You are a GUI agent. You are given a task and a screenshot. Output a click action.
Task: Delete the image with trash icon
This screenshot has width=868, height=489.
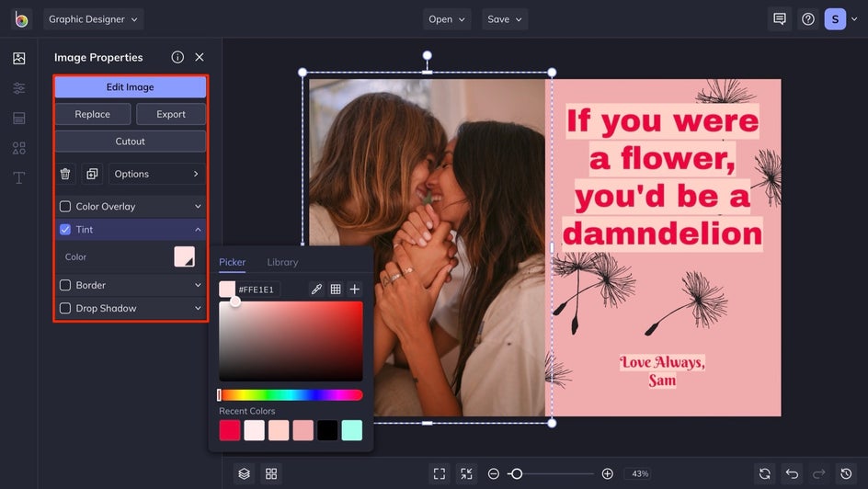pyautogui.click(x=65, y=174)
